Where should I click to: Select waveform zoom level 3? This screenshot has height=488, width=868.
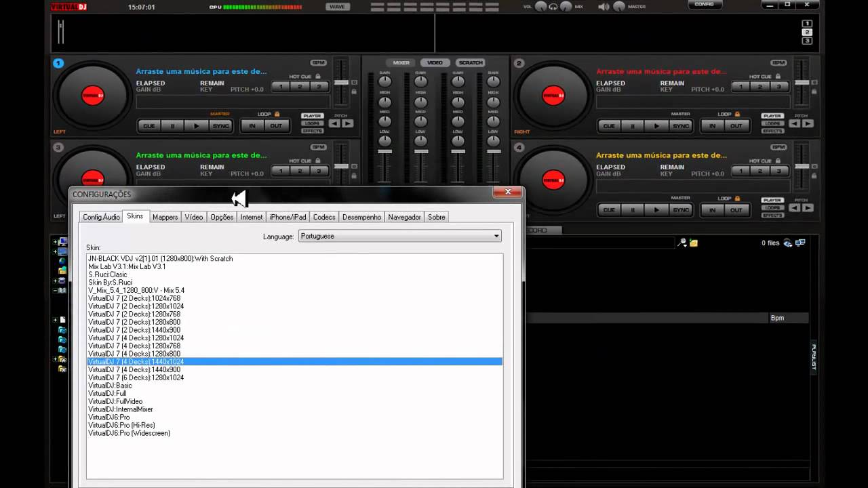click(x=807, y=41)
